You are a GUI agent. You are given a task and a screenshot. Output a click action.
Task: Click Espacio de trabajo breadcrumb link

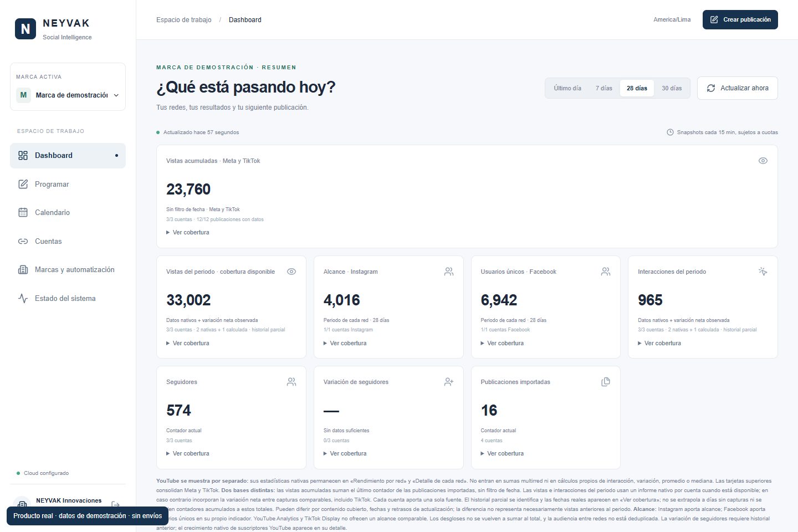184,20
